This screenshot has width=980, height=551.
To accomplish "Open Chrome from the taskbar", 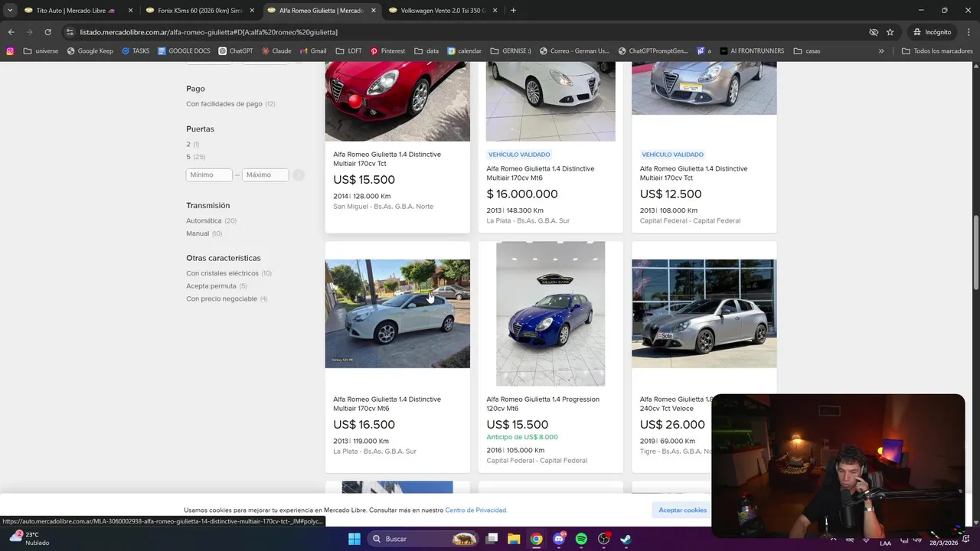I will [x=536, y=539].
